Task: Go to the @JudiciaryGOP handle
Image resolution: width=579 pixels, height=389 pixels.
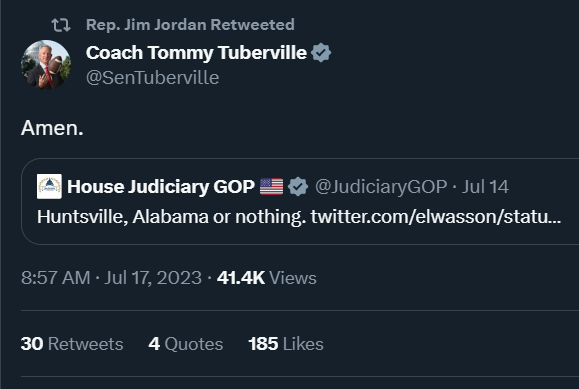Action: pyautogui.click(x=381, y=187)
